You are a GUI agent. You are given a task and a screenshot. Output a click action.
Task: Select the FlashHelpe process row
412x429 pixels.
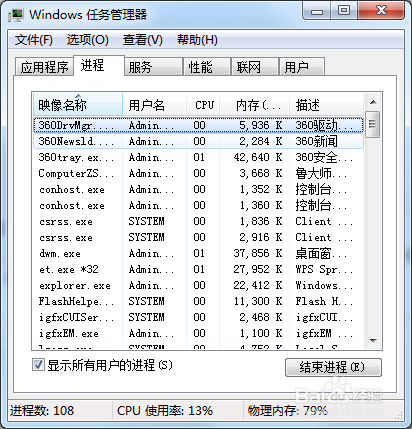click(x=198, y=301)
